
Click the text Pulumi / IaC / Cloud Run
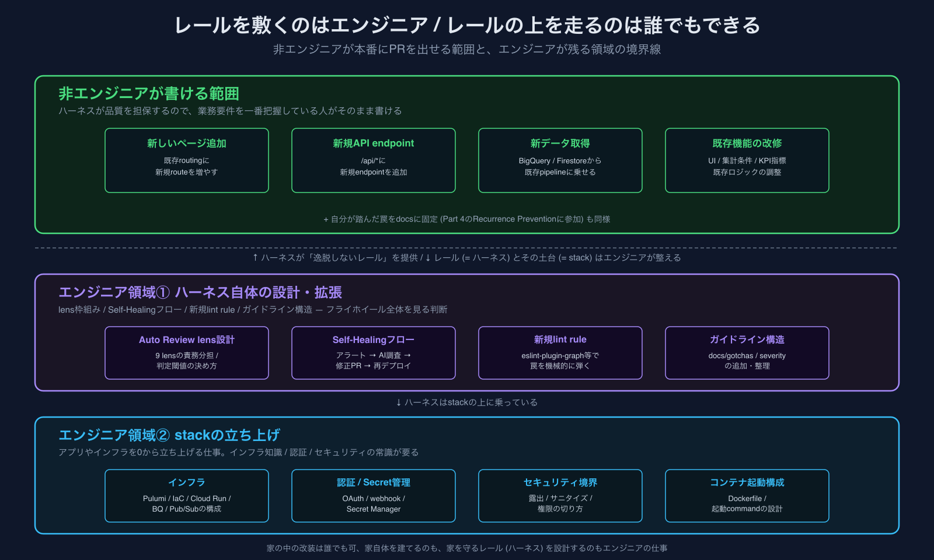pyautogui.click(x=187, y=499)
